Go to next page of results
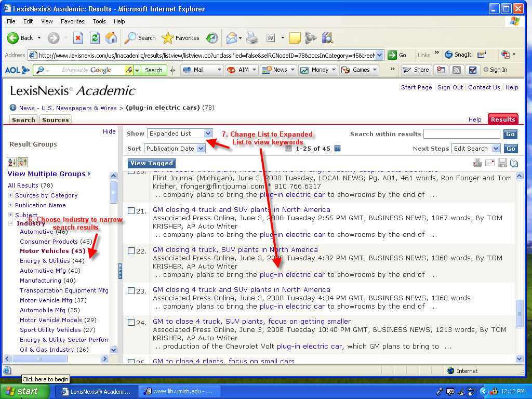 (x=337, y=149)
